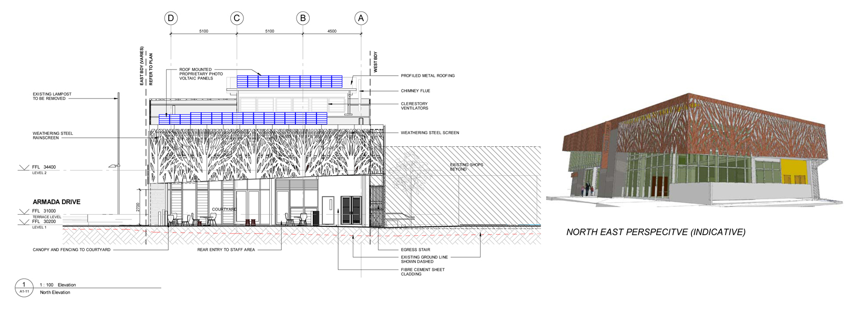Select the 4500 dimension between grids B and A
The width and height of the screenshot is (868, 311).
pyautogui.click(x=332, y=31)
